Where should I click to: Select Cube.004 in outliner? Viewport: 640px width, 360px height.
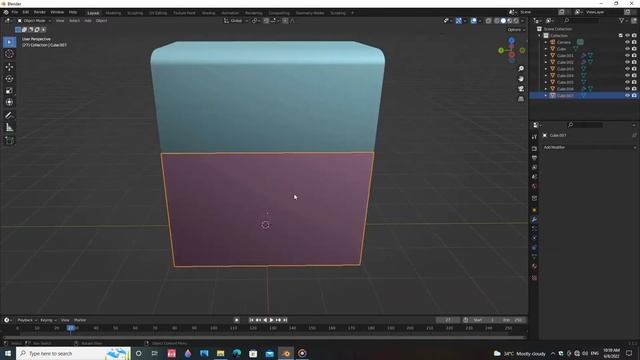[x=565, y=76]
